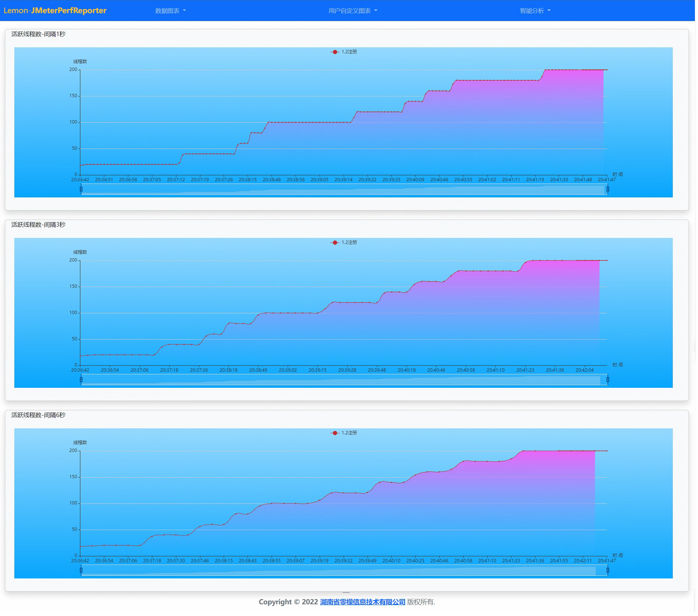
Task: Click the 20:39:02 x-axis label in the 间隔3秒 chart
Action: 288,370
